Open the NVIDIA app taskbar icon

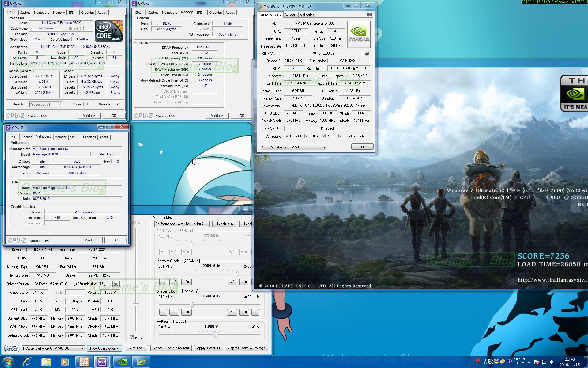pos(122,362)
